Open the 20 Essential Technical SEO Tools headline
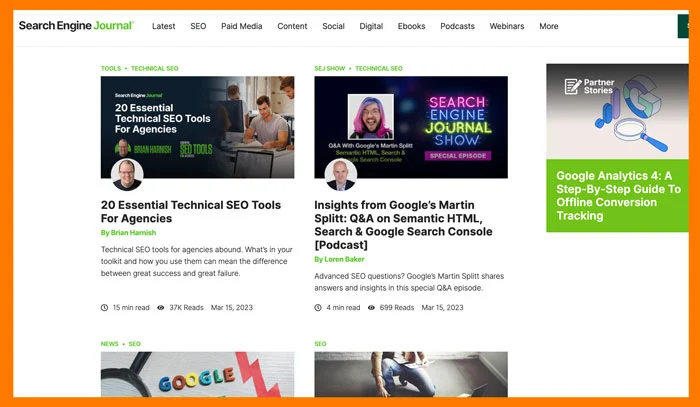 pyautogui.click(x=191, y=212)
